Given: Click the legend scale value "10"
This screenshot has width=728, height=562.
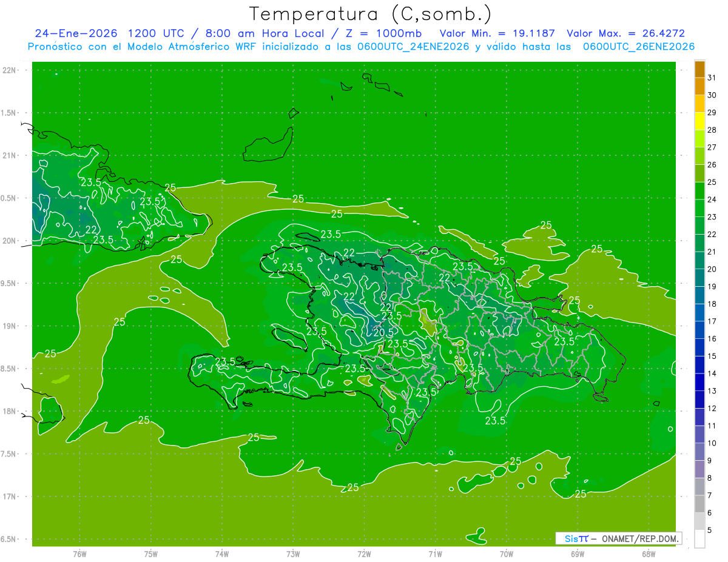Looking at the screenshot, I should [x=712, y=443].
